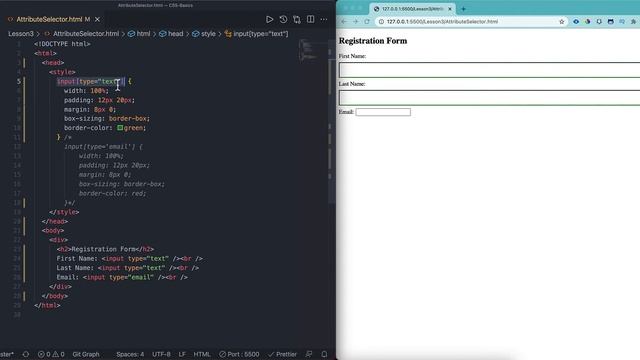Image resolution: width=640 pixels, height=360 pixels.
Task: Click the blue calendar-like extension icon
Action: tap(611, 22)
